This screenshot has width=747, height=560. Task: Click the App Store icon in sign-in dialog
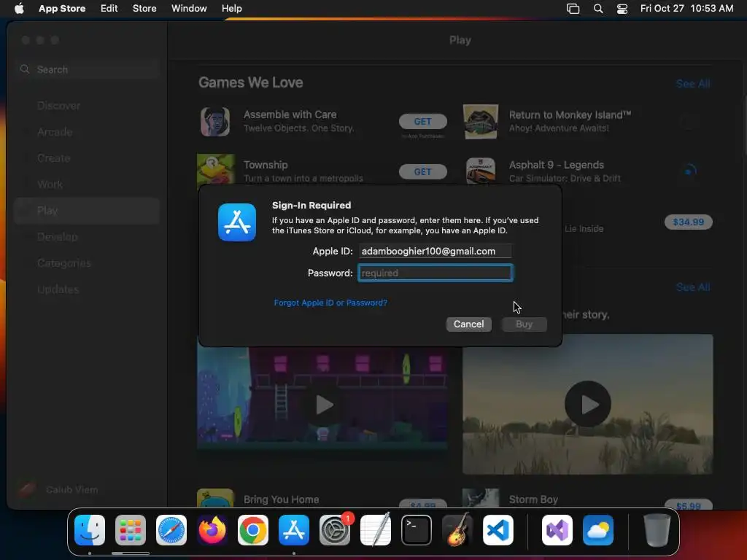(237, 222)
